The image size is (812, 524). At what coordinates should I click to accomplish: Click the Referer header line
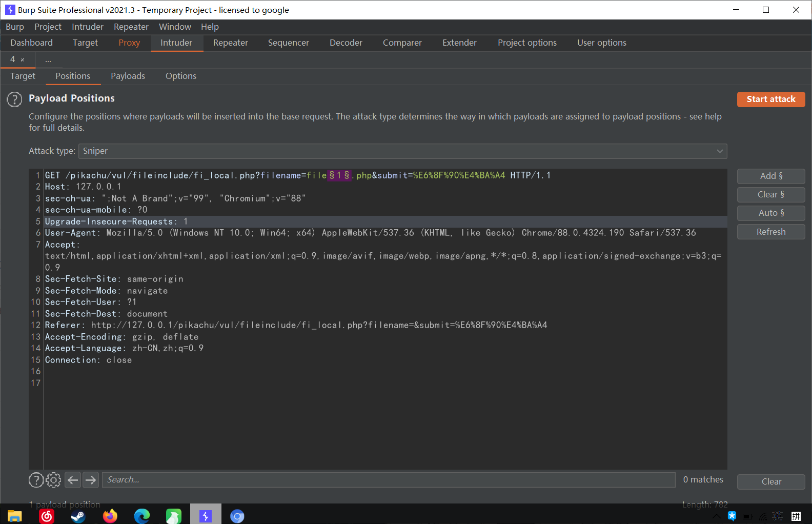296,326
